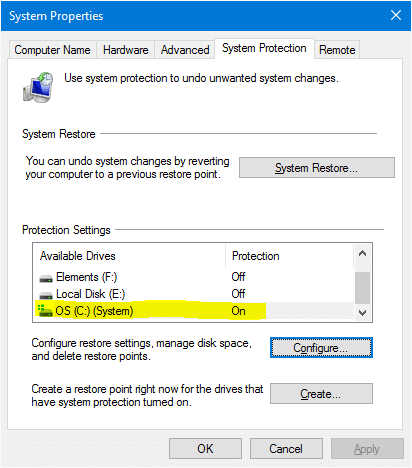Screen dimensions: 412x468
Task: Open the Remote tab
Action: 337,50
